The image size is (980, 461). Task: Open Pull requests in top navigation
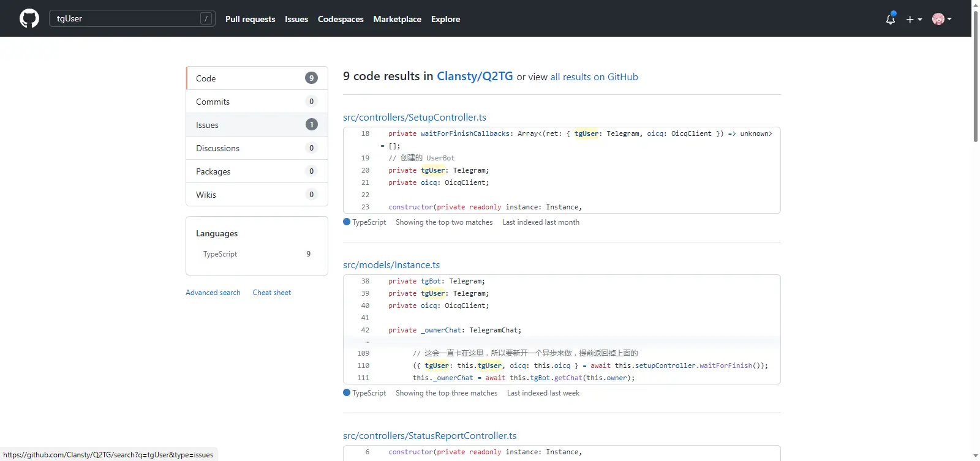(250, 19)
